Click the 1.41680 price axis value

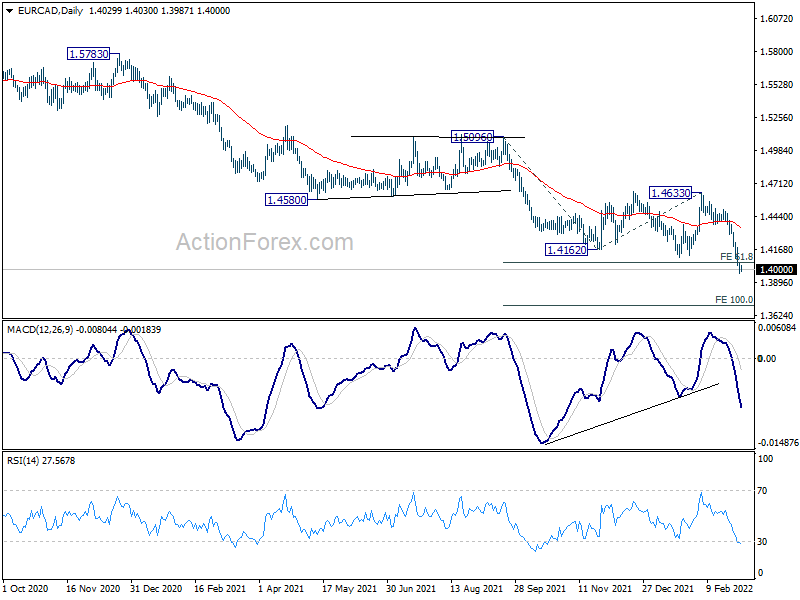click(777, 249)
